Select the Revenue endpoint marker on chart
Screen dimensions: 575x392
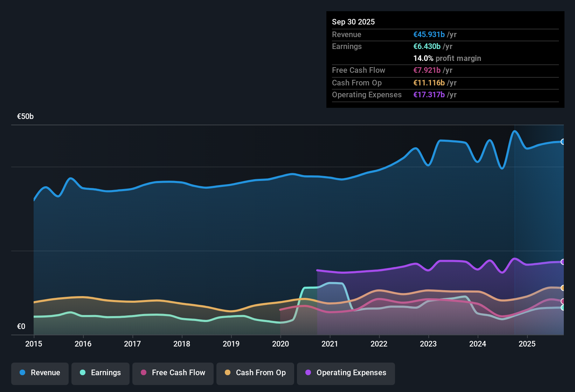(x=563, y=142)
